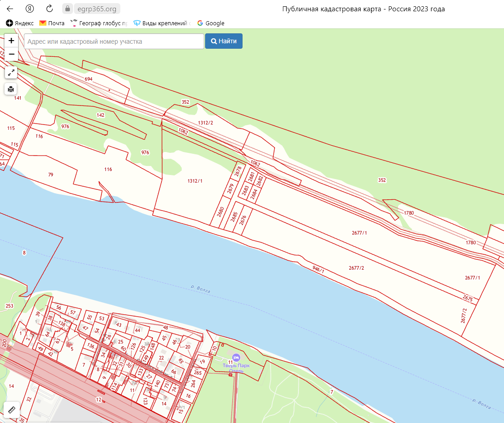Screen dimensions: 504x423
Task: Activate the ruler measurement tool
Action: (12, 410)
